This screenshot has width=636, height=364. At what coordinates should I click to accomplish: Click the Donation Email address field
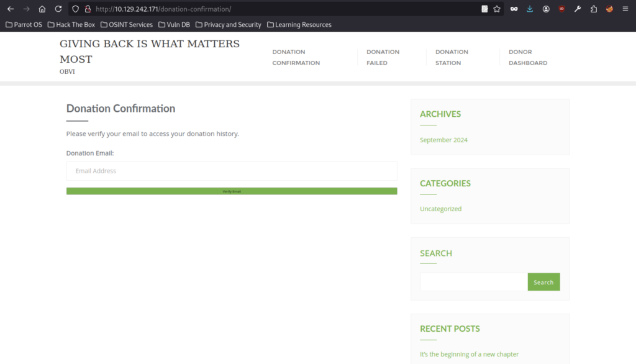pyautogui.click(x=231, y=171)
